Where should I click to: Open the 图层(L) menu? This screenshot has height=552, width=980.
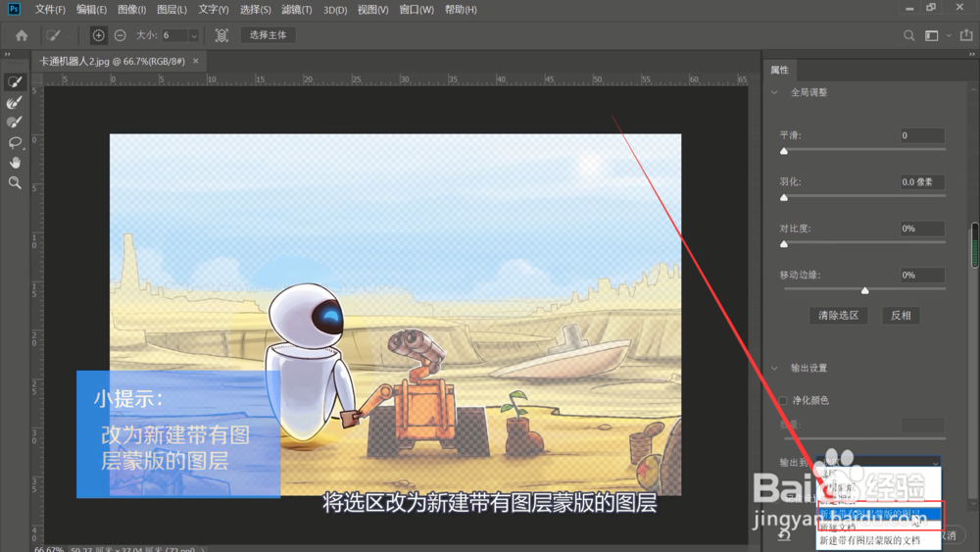coord(171,10)
